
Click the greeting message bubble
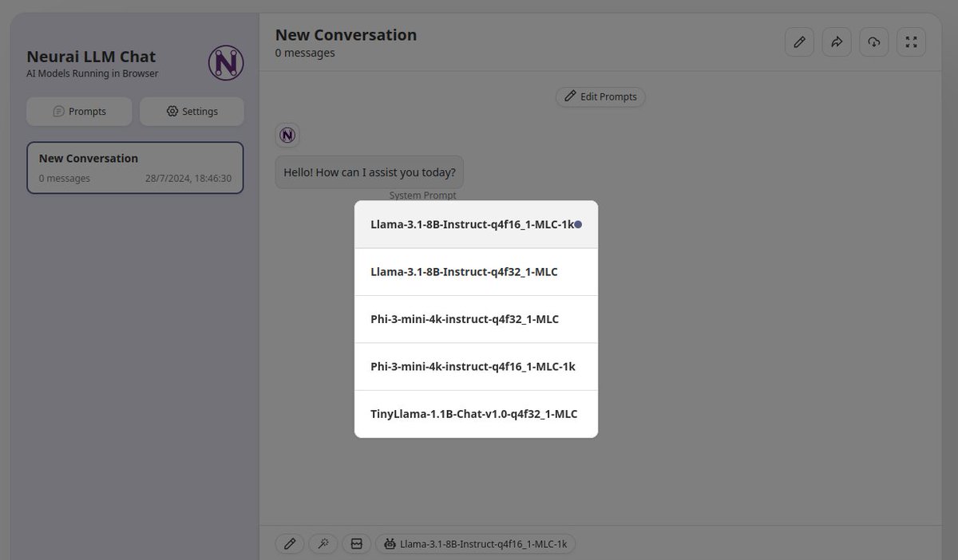[x=370, y=172]
